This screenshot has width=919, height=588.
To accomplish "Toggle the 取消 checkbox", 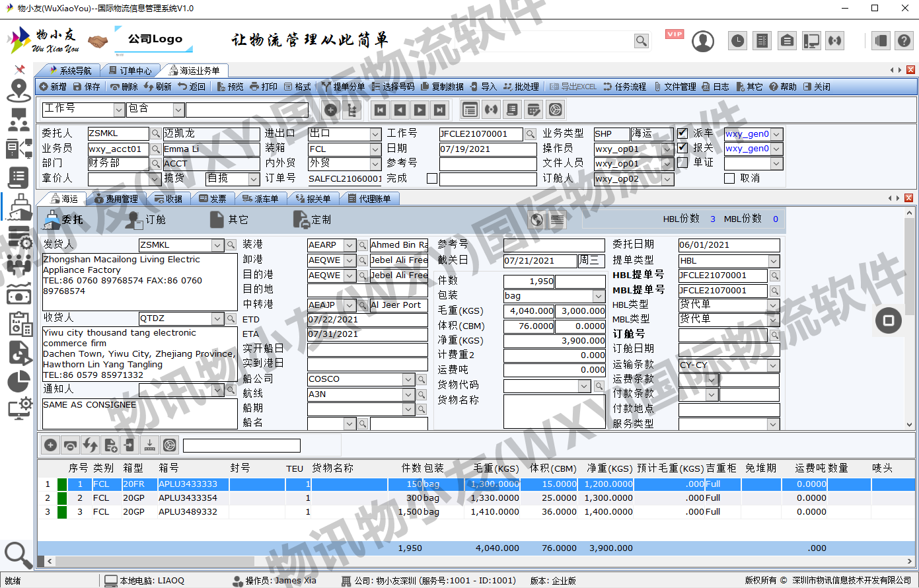I will 729,178.
